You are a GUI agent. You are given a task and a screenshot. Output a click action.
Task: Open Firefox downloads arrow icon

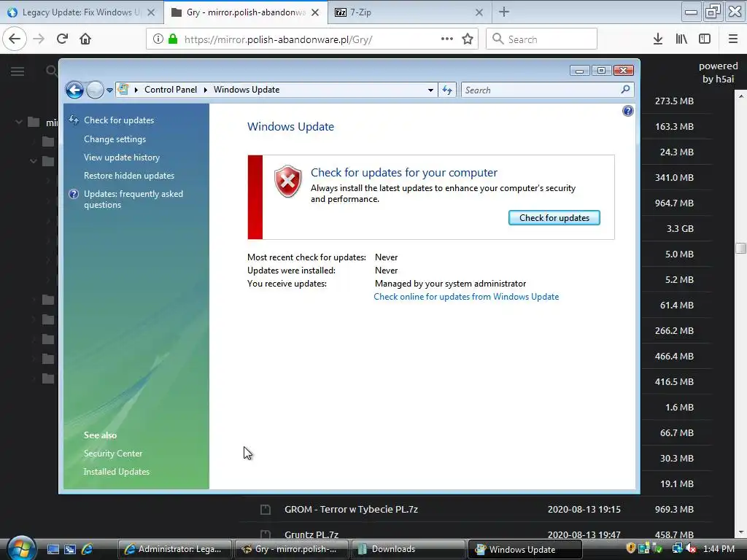(x=658, y=39)
